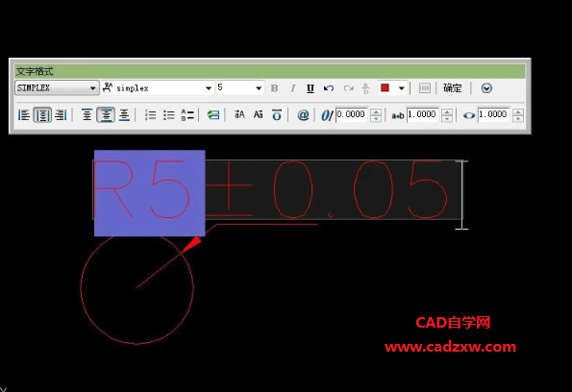Toggle bold formatting
The height and width of the screenshot is (392, 572).
click(x=274, y=88)
